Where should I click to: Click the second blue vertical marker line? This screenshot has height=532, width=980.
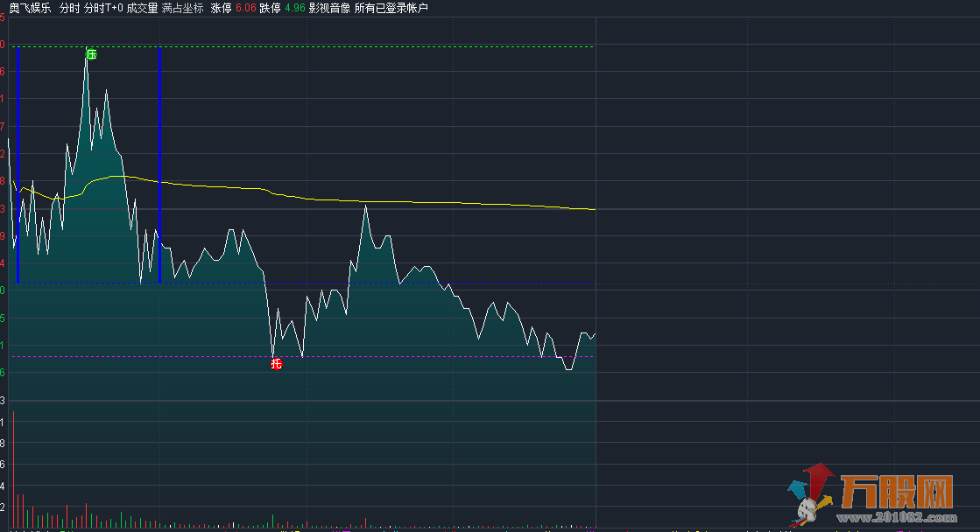160,164
